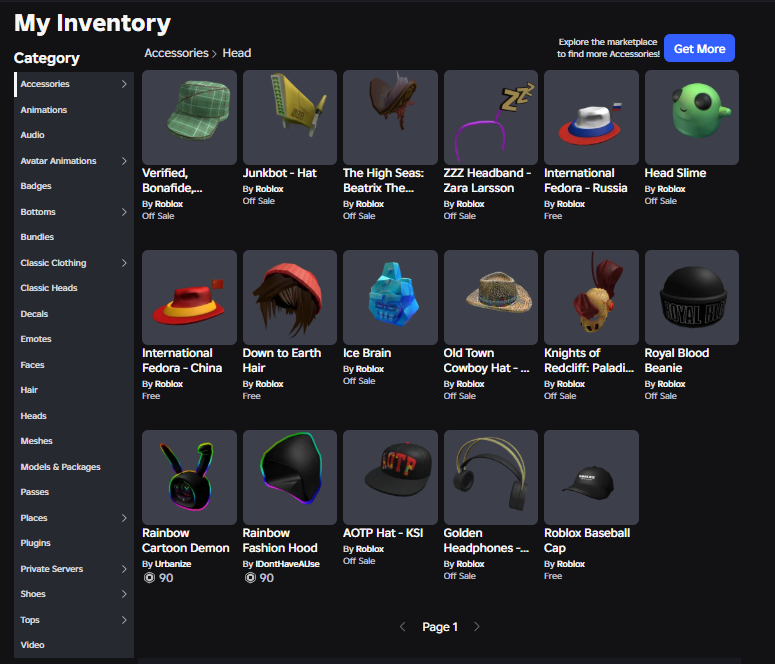Open the AOTP Hat - KSI image
Viewport: 775px width, 664px height.
(x=390, y=477)
